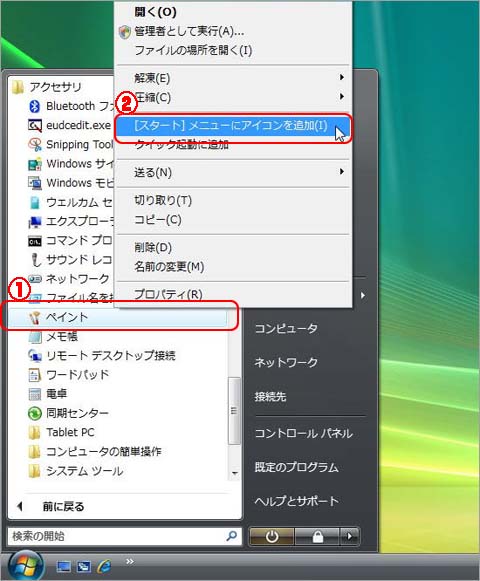480x581 pixels.
Task: Open 接続先 link
Action: (270, 397)
